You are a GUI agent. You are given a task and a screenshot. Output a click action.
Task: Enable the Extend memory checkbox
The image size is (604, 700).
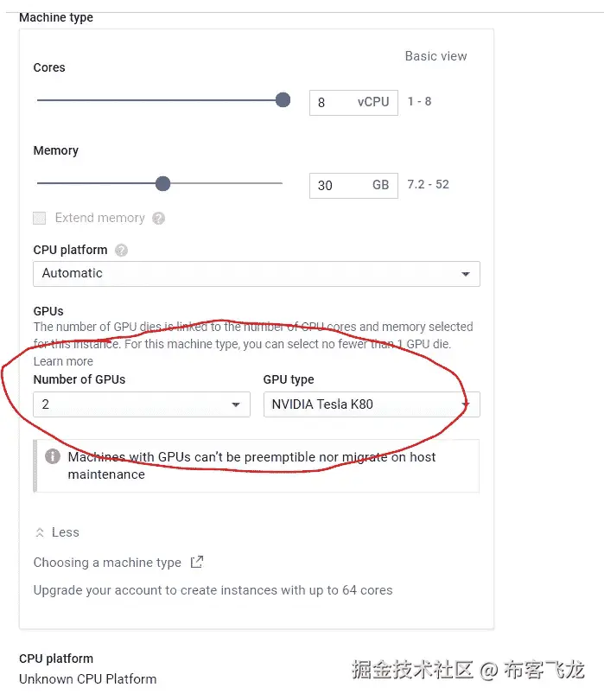pyautogui.click(x=40, y=219)
